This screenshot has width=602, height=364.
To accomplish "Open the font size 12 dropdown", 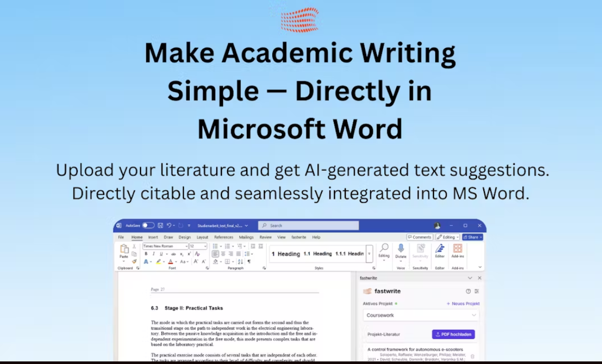I will coord(198,246).
